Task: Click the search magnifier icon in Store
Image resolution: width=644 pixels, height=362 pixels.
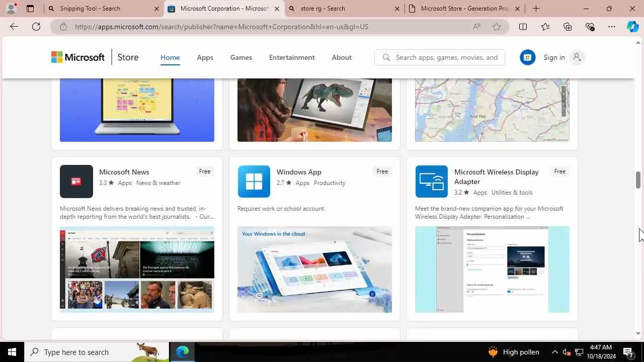Action: tap(386, 57)
